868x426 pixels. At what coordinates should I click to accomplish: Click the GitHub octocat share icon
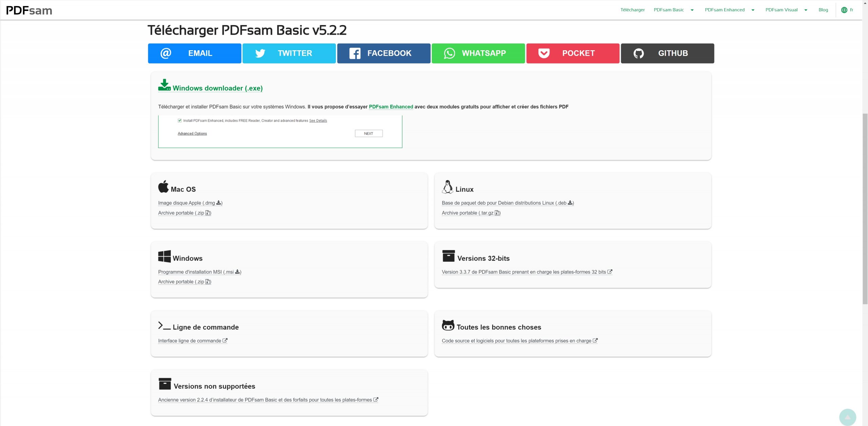point(638,53)
